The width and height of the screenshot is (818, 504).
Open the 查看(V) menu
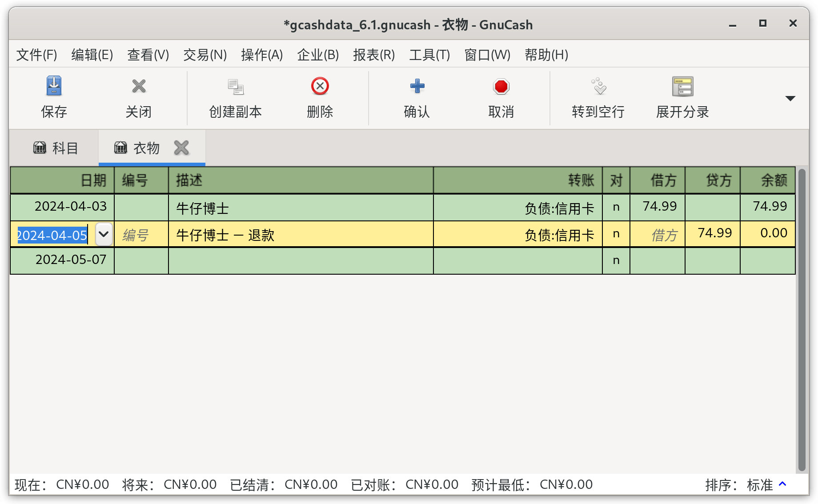(148, 55)
